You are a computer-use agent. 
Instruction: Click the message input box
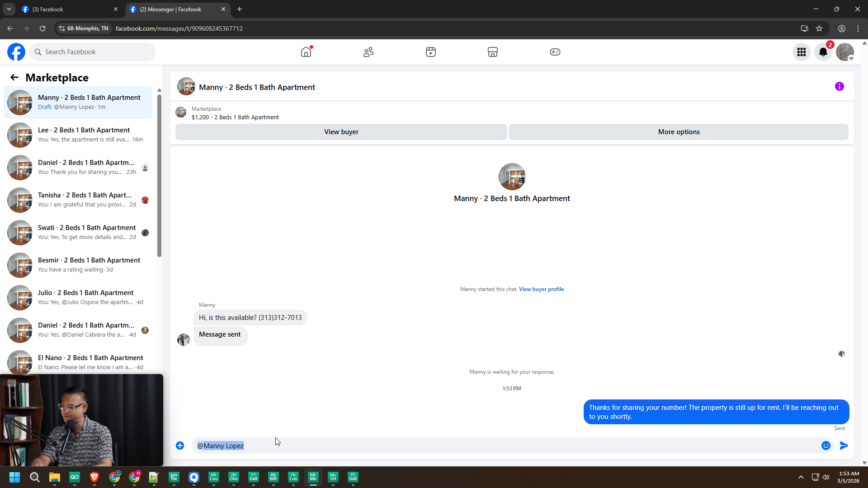506,446
